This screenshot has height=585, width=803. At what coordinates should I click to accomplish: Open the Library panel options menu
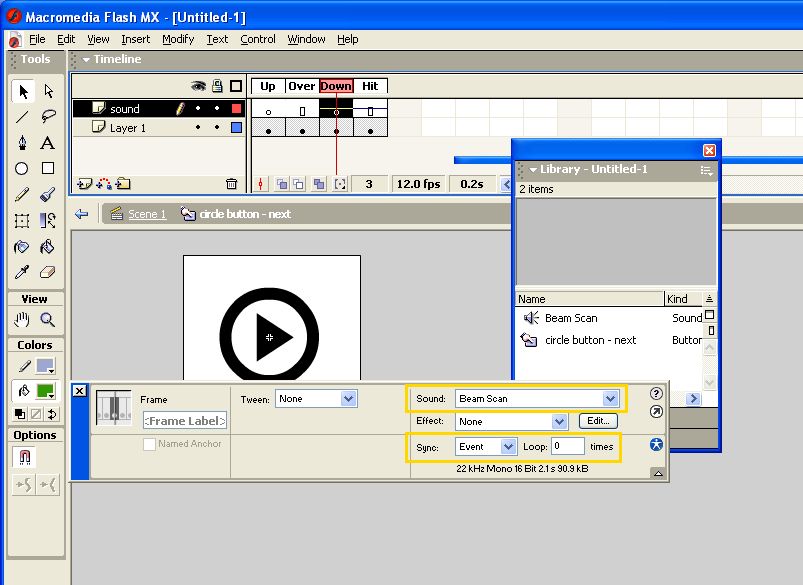(707, 171)
